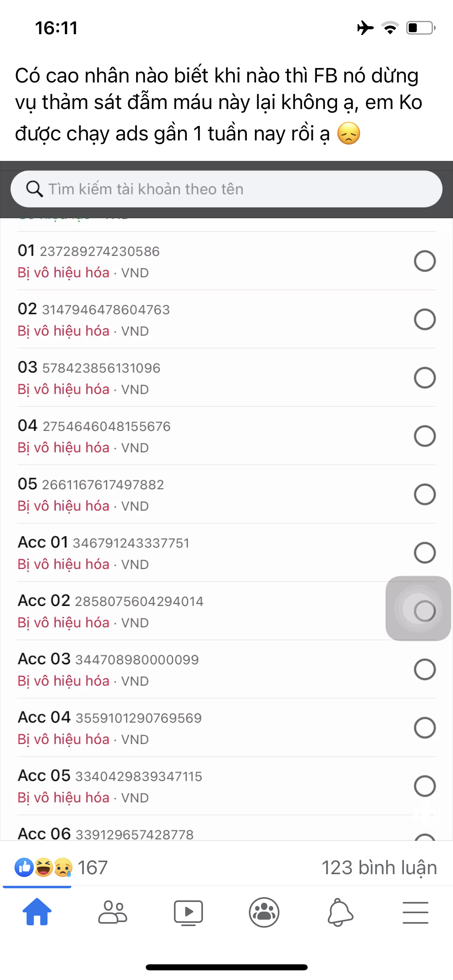Tap the reaction emojis on the post
Screen dimensions: 453x980
[43, 867]
